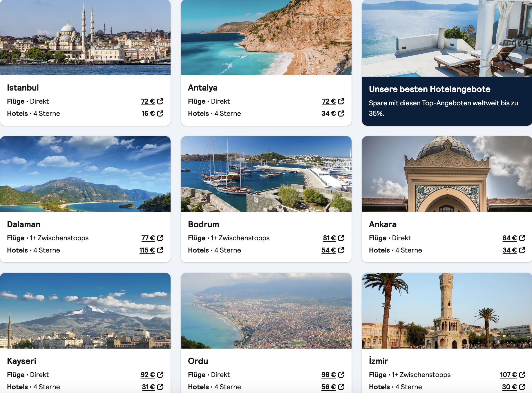The image size is (532, 393).
Task: Open Bodrum 54 € hotel price link
Action: pyautogui.click(x=328, y=250)
